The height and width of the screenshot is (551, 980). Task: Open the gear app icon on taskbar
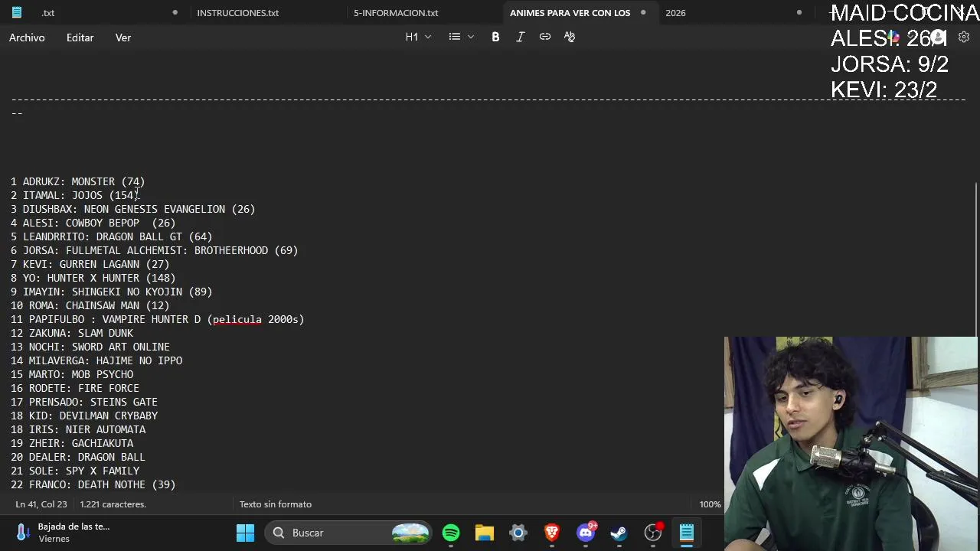[518, 533]
